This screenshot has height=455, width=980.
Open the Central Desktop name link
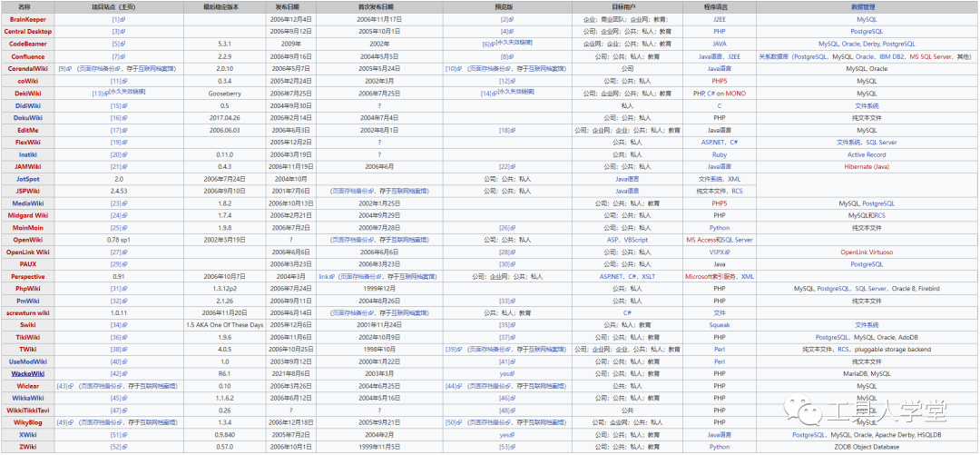click(x=27, y=31)
